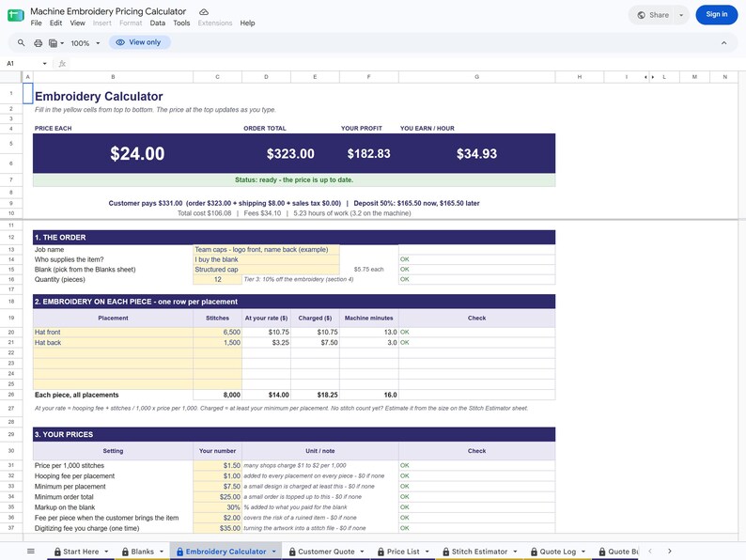Screen dimensions: 746x560
Task: Open Price List tab menu arrow
Action: point(427,552)
